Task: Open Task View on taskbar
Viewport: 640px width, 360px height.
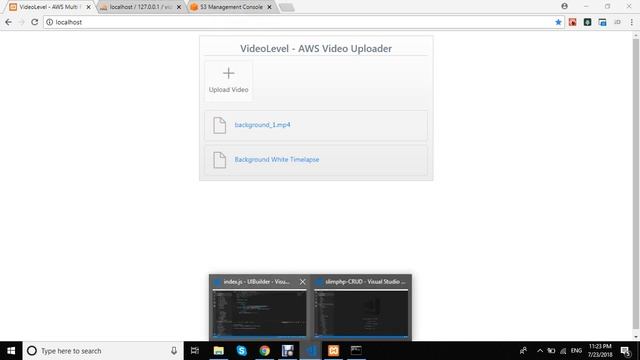Action: (195, 351)
